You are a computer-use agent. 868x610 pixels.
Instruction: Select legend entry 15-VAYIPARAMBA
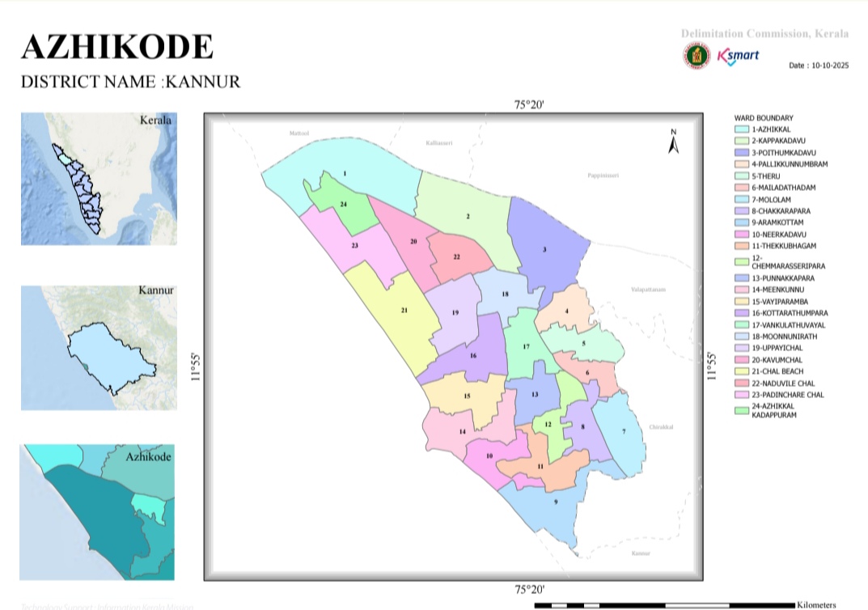[x=771, y=302]
